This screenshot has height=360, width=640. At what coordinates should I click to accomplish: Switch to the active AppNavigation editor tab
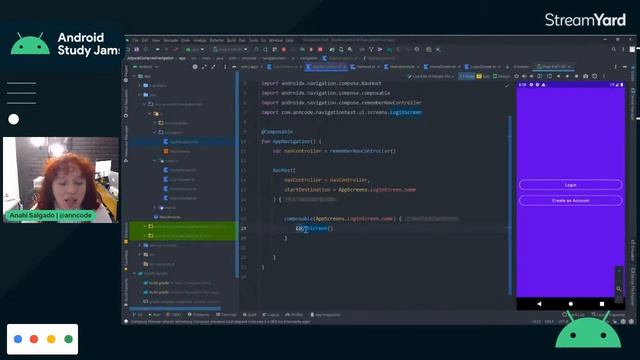[326, 67]
